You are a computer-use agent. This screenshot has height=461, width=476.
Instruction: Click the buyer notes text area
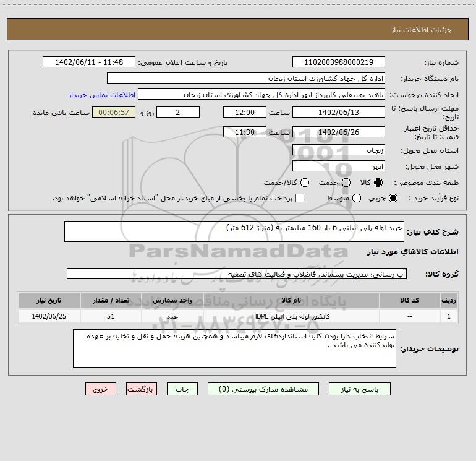[234, 348]
